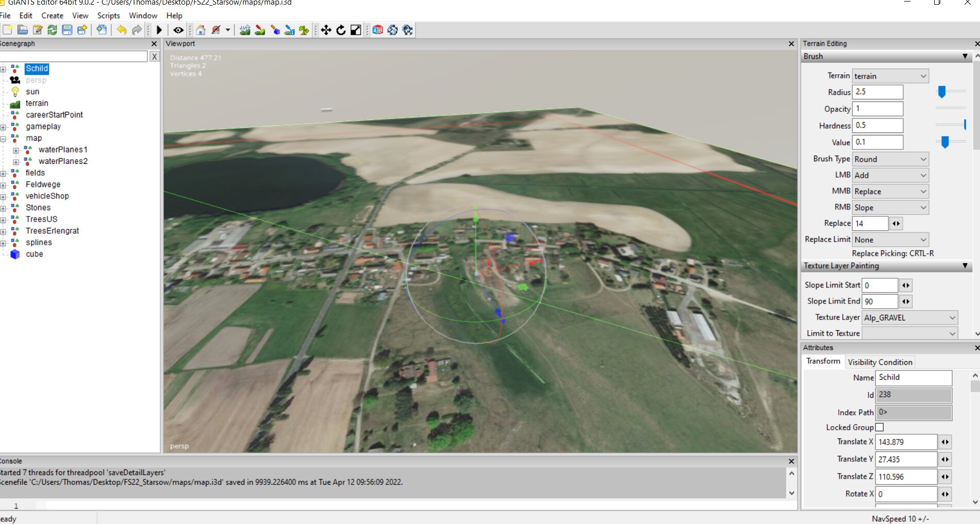The width and height of the screenshot is (980, 524).
Task: Click the Open scene folder icon
Action: (22, 30)
